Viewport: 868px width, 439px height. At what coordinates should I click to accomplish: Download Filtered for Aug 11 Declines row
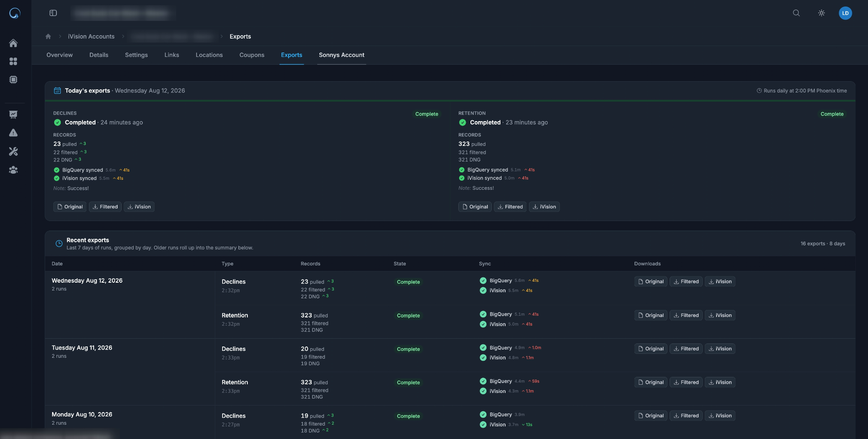686,349
